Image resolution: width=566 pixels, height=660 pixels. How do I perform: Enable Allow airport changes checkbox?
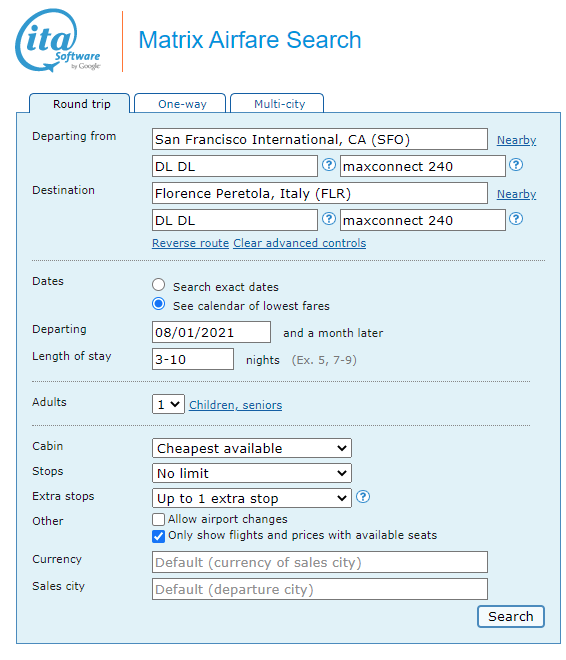[x=159, y=519]
